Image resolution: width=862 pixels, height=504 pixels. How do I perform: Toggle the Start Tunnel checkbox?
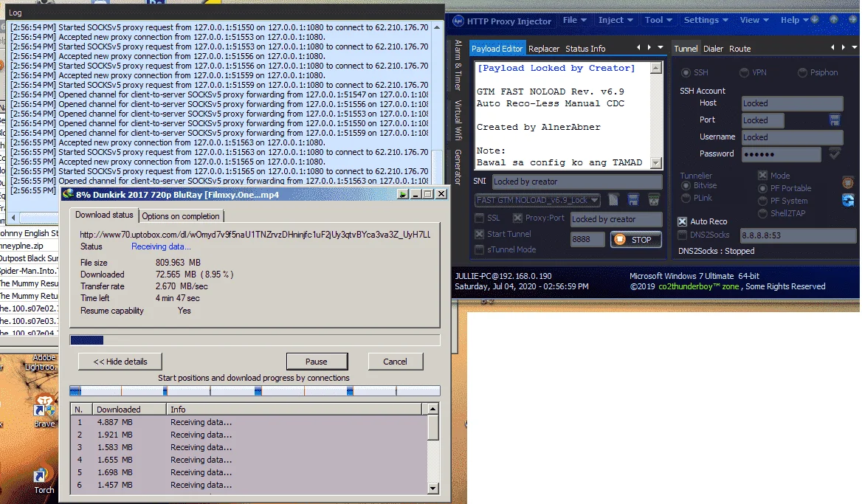[x=480, y=234]
